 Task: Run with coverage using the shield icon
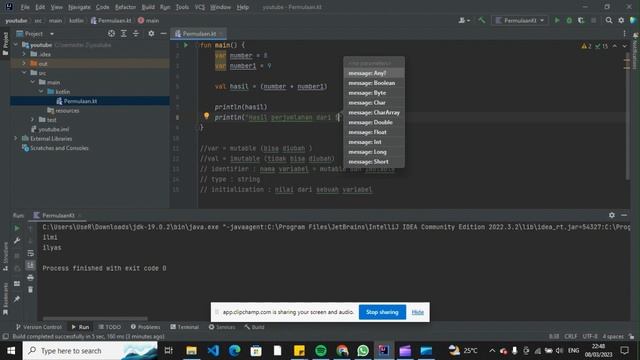pyautogui.click(x=581, y=20)
